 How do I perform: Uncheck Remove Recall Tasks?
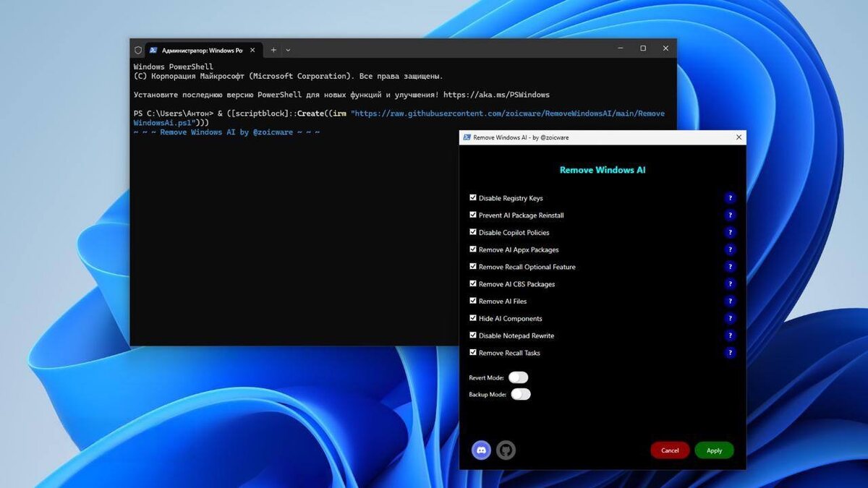point(473,352)
